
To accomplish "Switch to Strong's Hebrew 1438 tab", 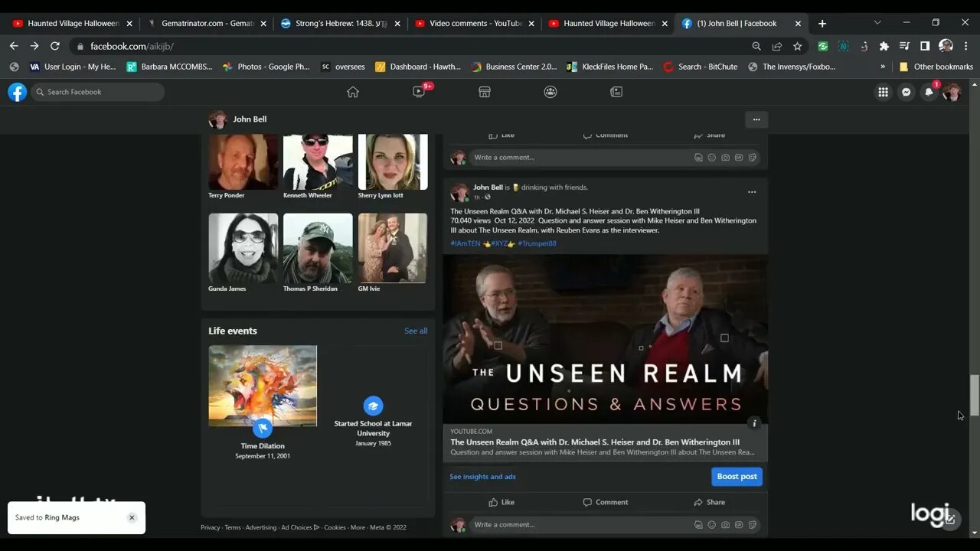I will [340, 23].
